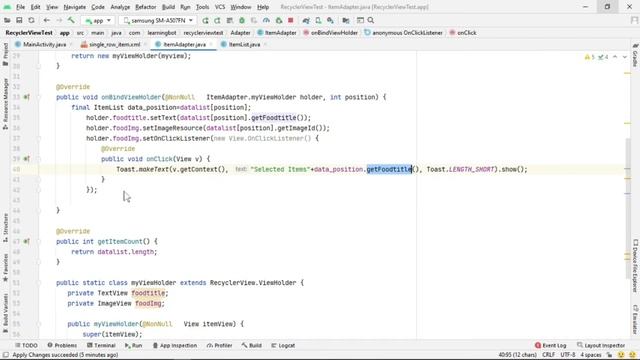Open the Device File Explorer side panel

635,266
